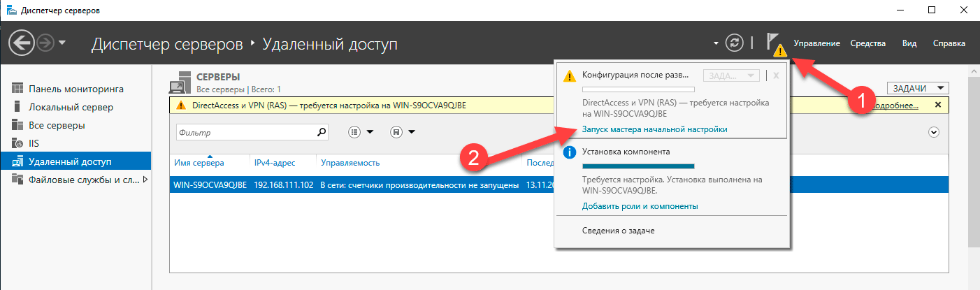Click the warning icon in notification popup
Viewport: 980px width, 290px height.
coord(570,75)
